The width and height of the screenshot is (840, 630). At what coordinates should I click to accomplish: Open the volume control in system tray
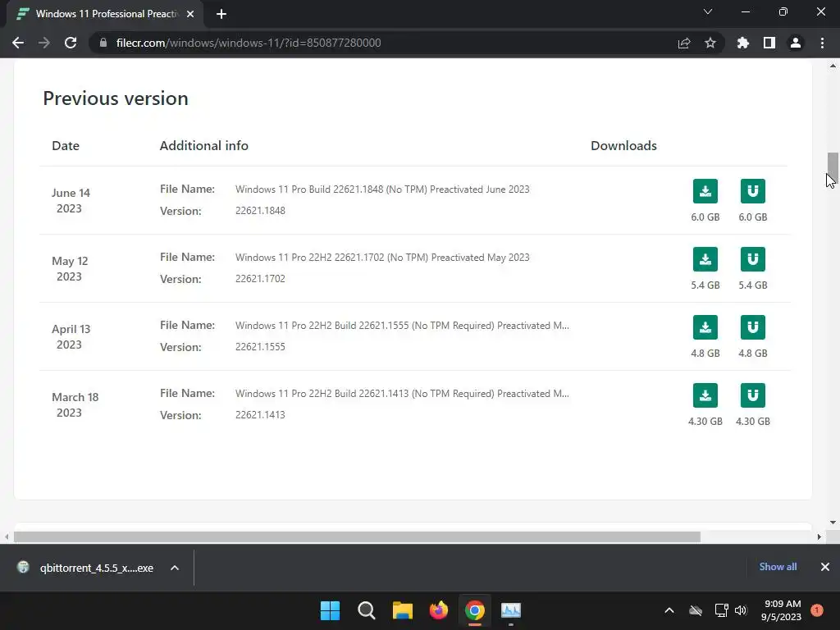pyautogui.click(x=741, y=610)
